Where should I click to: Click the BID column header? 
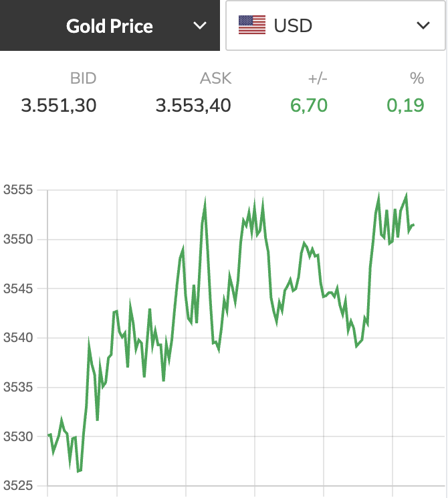click(x=83, y=78)
